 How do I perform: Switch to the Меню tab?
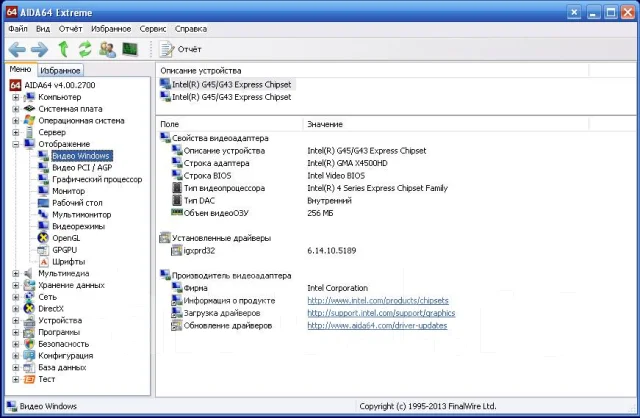[x=20, y=69]
